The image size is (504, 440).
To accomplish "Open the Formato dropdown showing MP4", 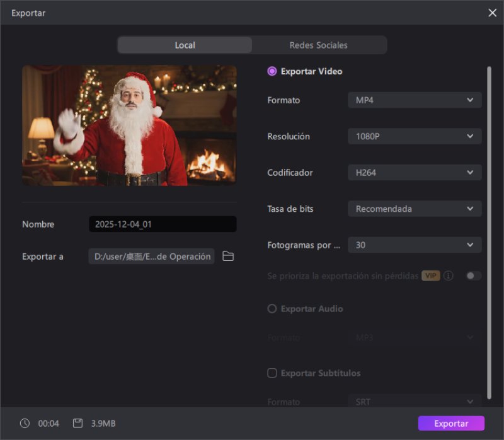I will pyautogui.click(x=414, y=100).
